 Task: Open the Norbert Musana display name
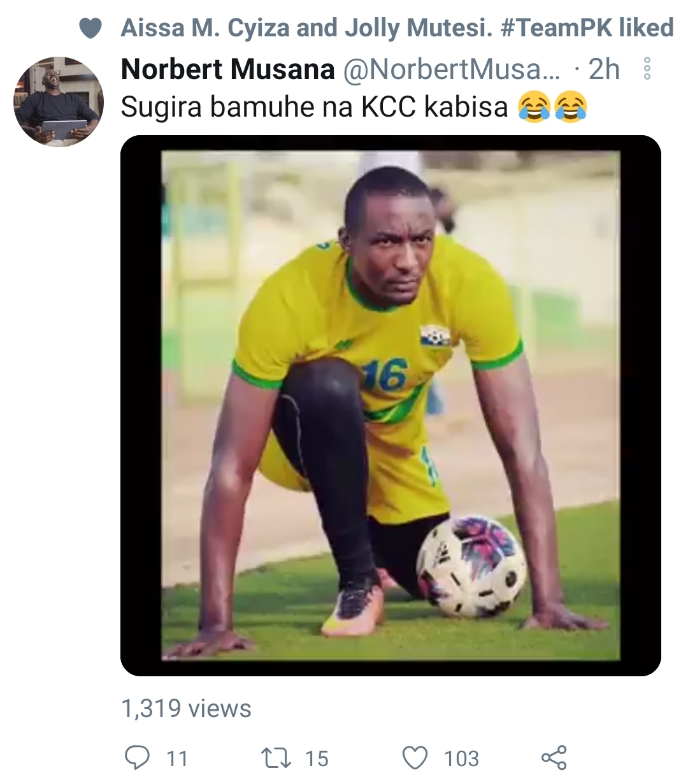pyautogui.click(x=227, y=69)
